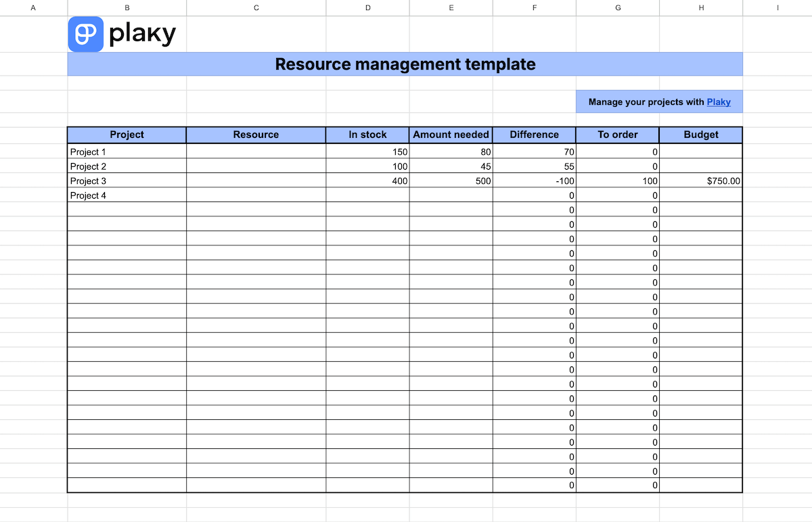Click the Project 4 cell
The image size is (812, 522).
point(127,195)
